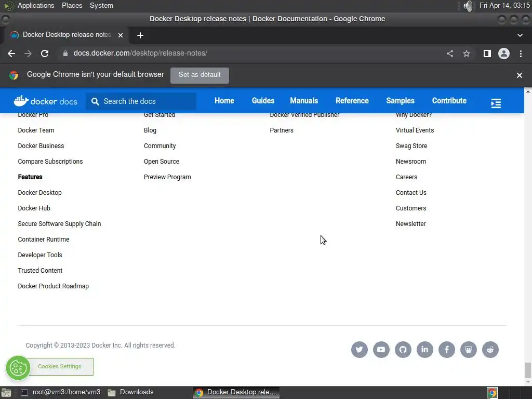532x399 pixels.
Task: Click Set as default button
Action: (199, 75)
